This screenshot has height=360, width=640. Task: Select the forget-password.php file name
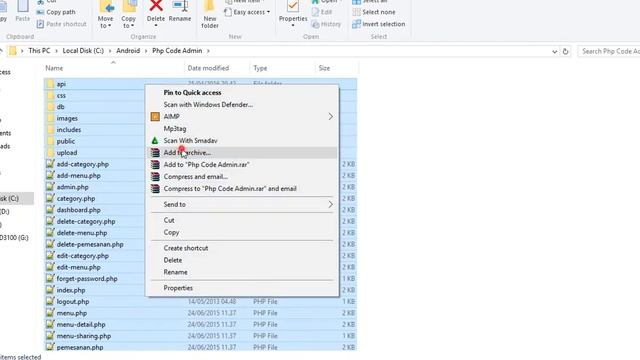point(87,279)
